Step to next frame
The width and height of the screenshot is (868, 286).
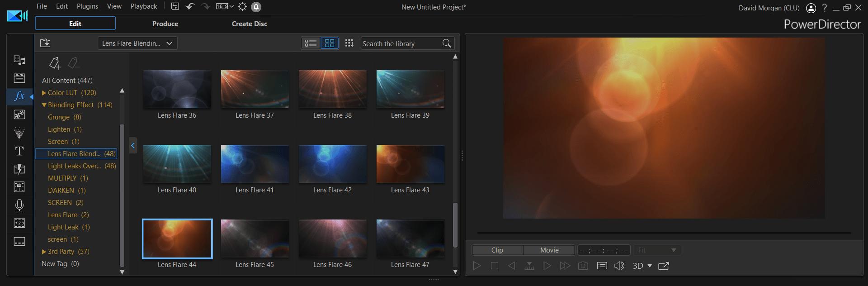tap(547, 266)
